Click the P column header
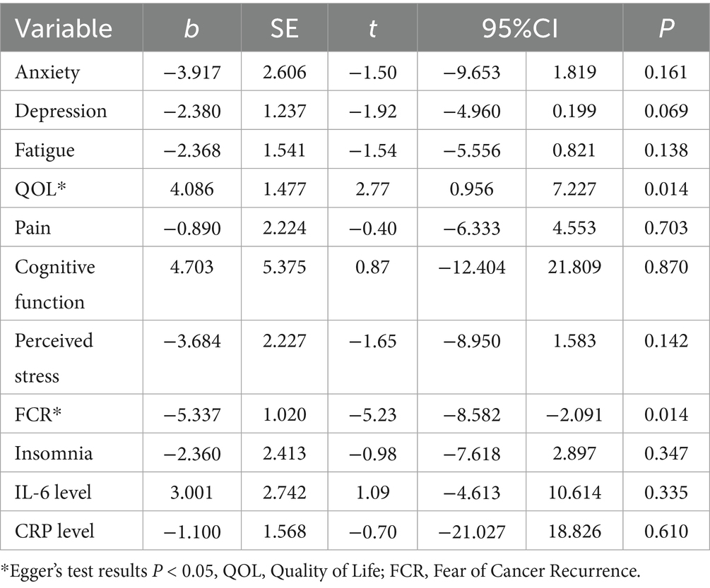This screenshot has width=710, height=588. coord(665,28)
